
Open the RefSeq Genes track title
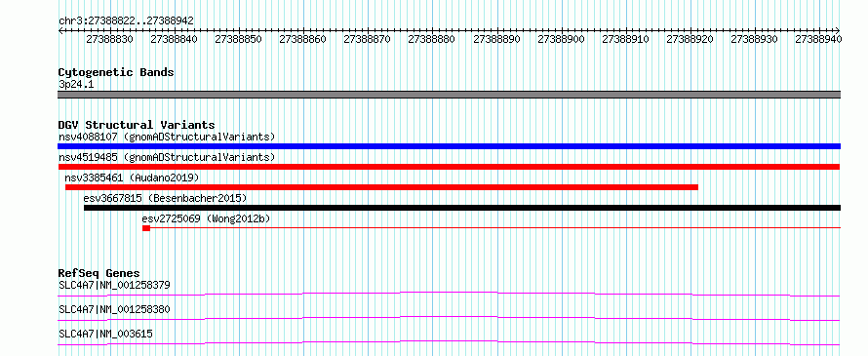(x=99, y=273)
